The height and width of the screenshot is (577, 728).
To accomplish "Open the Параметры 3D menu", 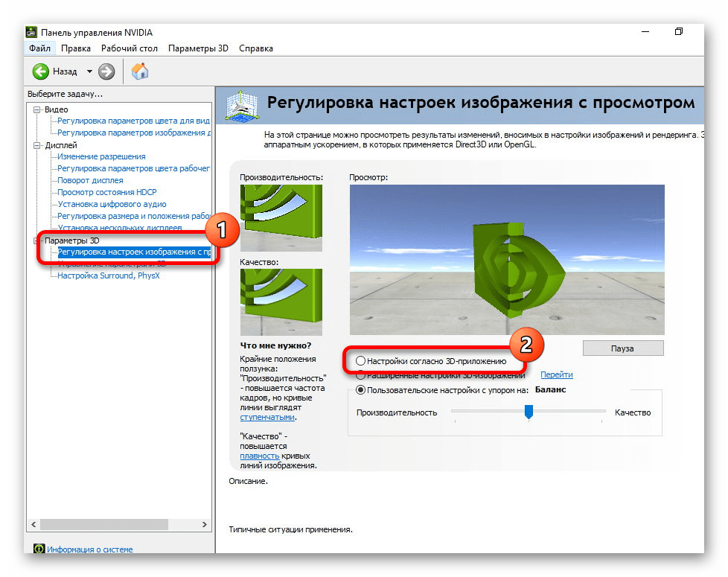I will coord(198,48).
